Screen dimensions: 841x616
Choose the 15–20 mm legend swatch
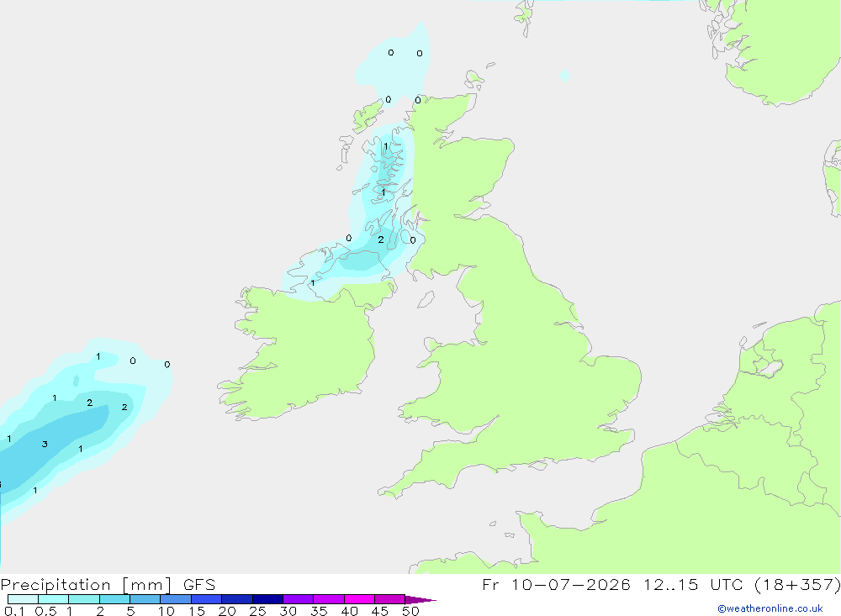pos(206,599)
